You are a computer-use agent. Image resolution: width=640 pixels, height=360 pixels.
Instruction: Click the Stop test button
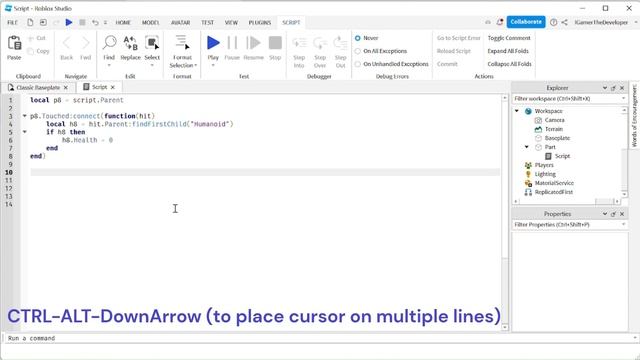[275, 42]
